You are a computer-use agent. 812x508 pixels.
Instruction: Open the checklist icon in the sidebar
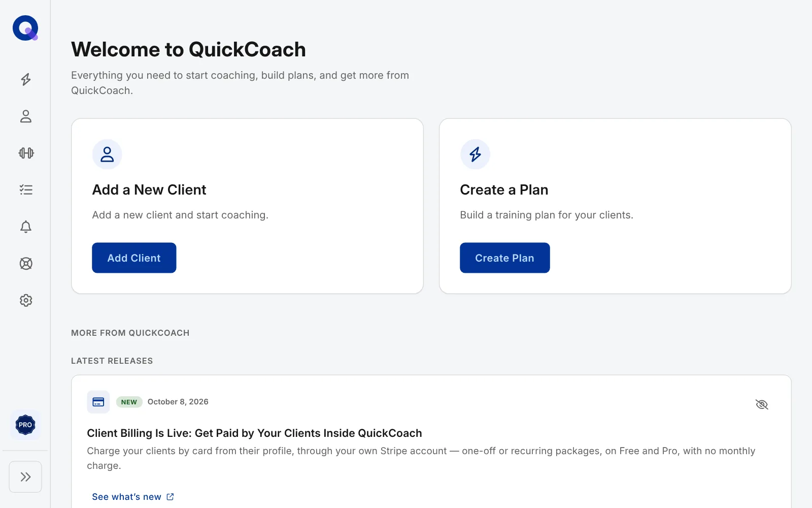pyautogui.click(x=26, y=190)
